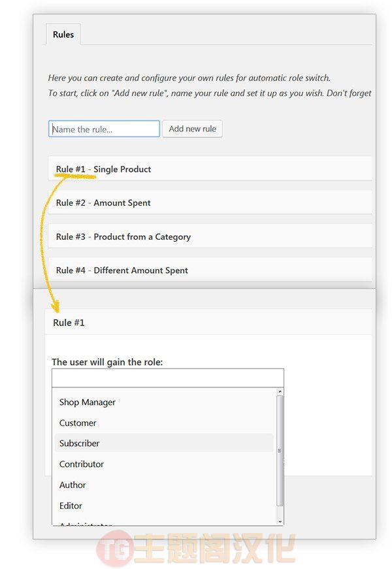The width and height of the screenshot is (392, 569).
Task: Choose the Subscriber role option
Action: (x=164, y=443)
